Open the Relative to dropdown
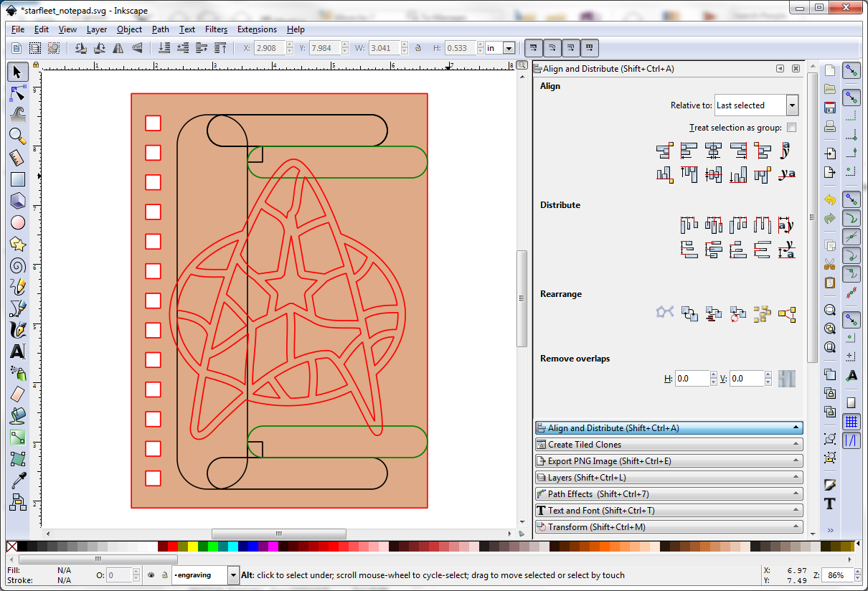The width and height of the screenshot is (868, 591). 757,105
